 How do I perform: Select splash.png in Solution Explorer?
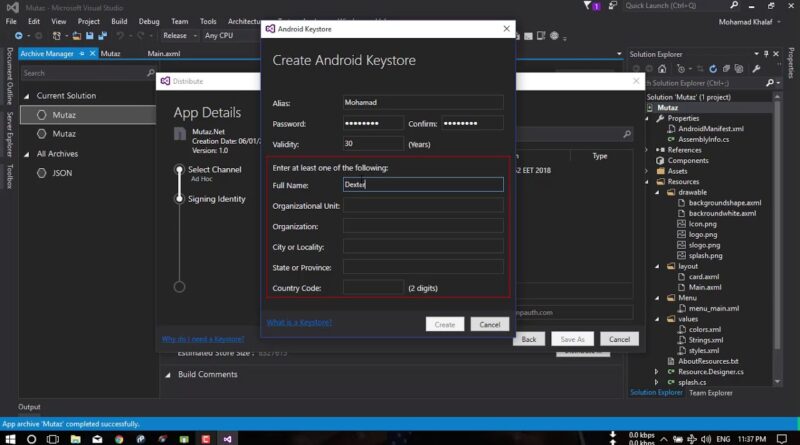pos(705,256)
